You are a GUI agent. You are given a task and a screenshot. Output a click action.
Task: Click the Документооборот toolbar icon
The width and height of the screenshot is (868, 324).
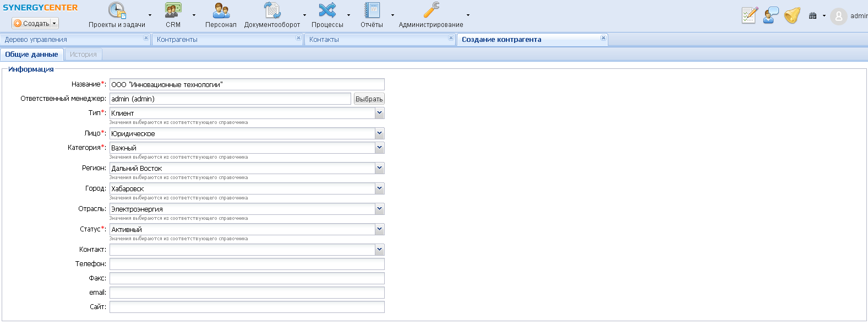272,11
